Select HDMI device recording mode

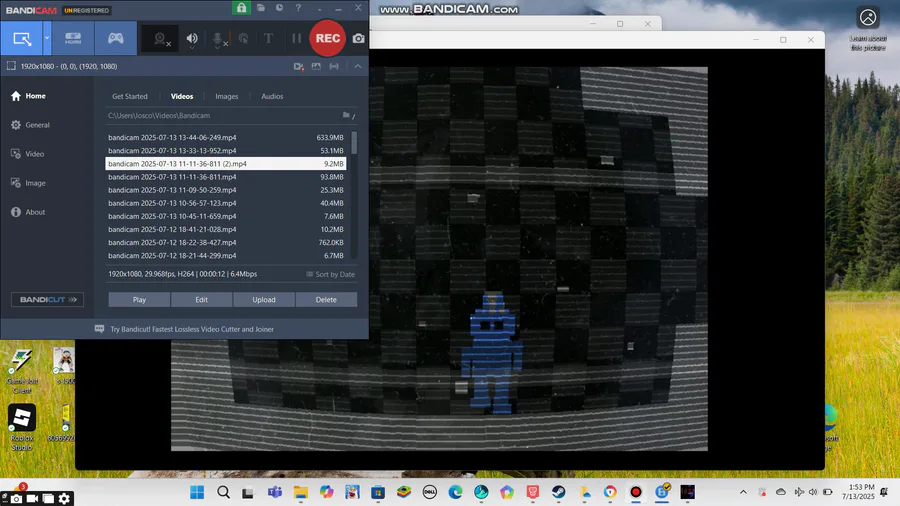pos(73,38)
